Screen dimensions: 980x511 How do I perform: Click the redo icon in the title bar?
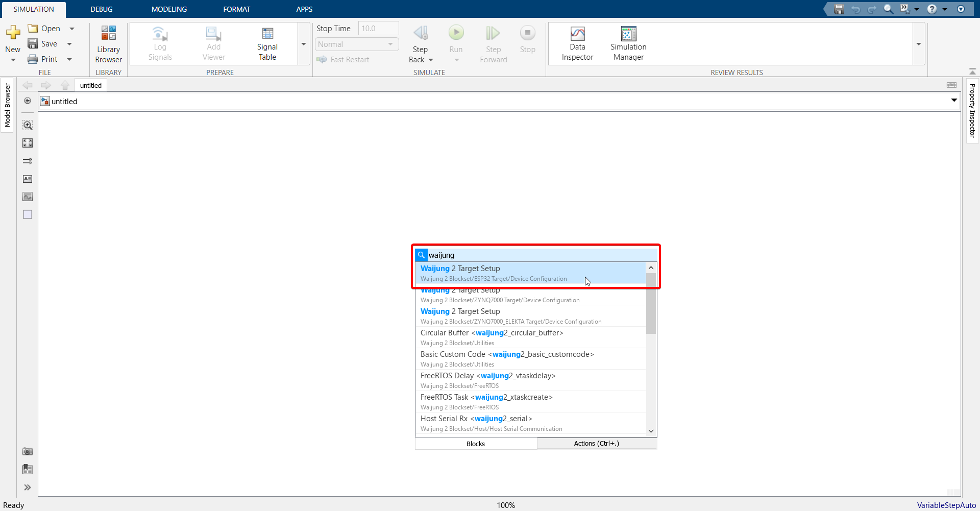pyautogui.click(x=872, y=9)
